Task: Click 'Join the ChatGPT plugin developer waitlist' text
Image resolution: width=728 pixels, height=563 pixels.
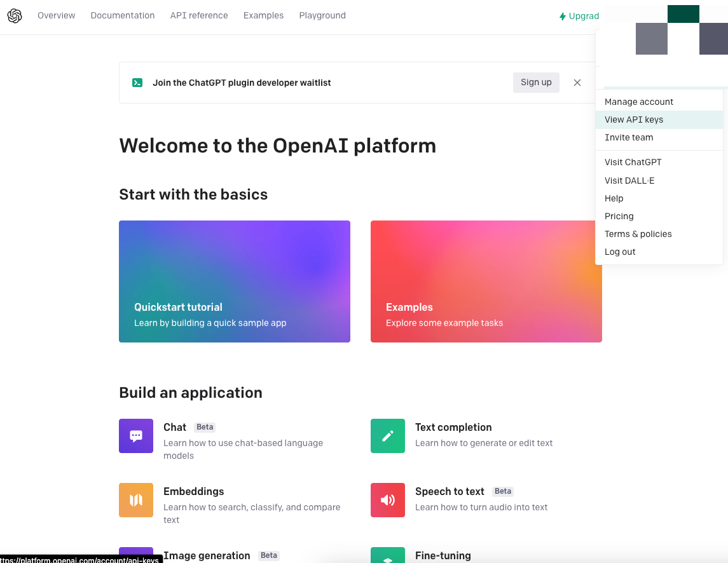Action: (x=242, y=83)
